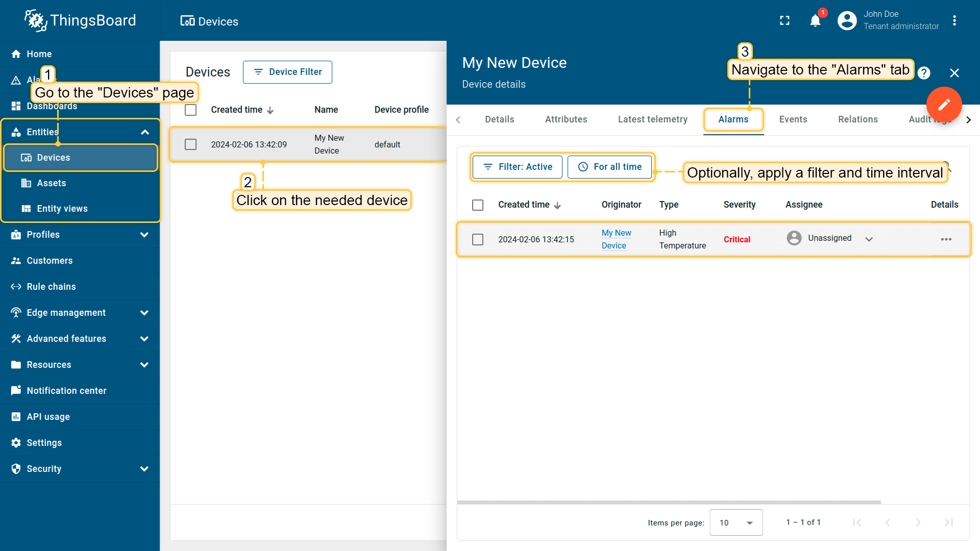
Task: Check the My New Device row checkbox
Action: (x=190, y=144)
